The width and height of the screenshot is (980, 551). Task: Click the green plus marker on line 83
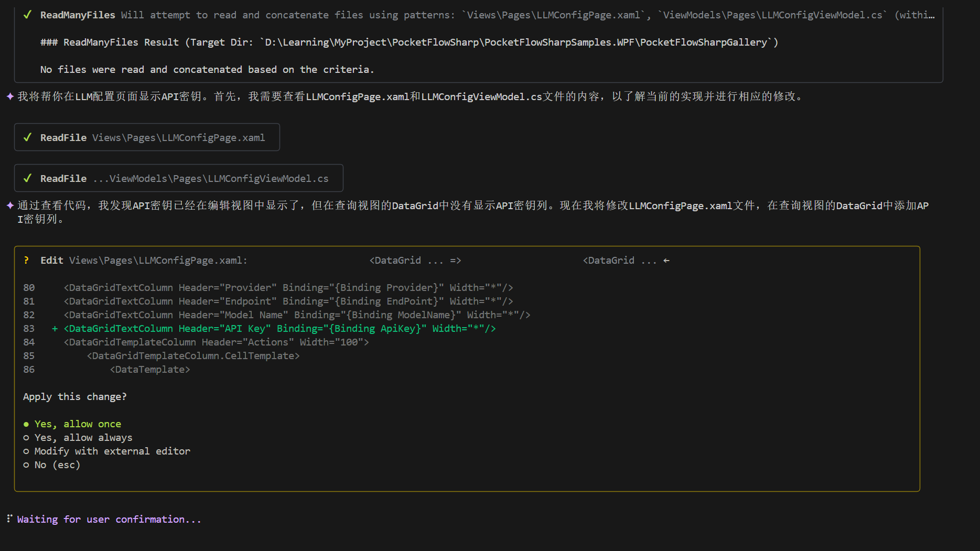click(54, 328)
